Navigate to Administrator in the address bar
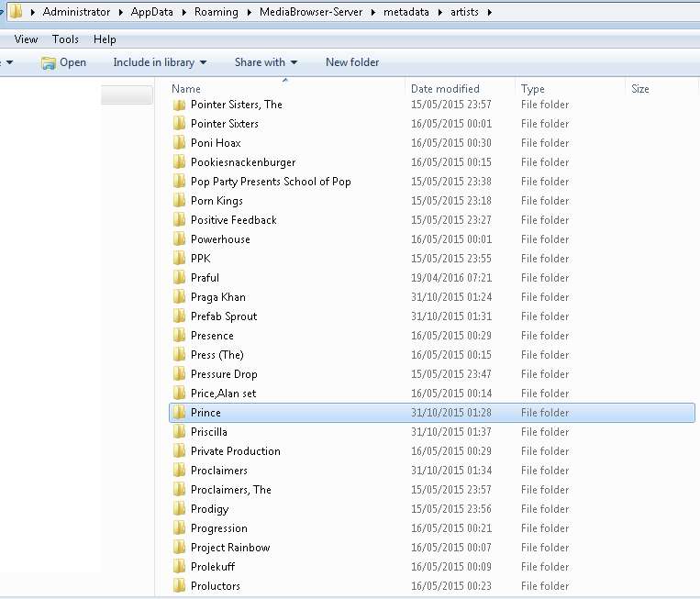Image resolution: width=700 pixels, height=599 pixels. pos(76,12)
